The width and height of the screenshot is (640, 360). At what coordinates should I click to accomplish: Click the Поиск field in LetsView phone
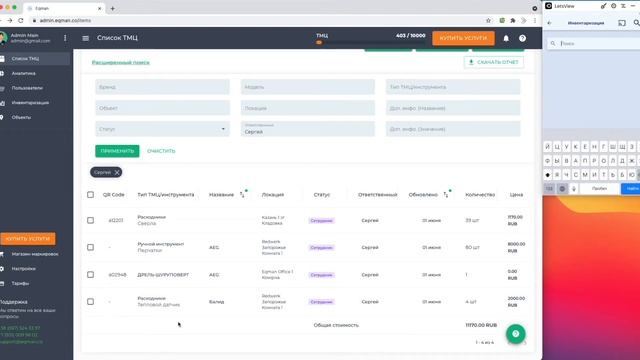click(594, 43)
